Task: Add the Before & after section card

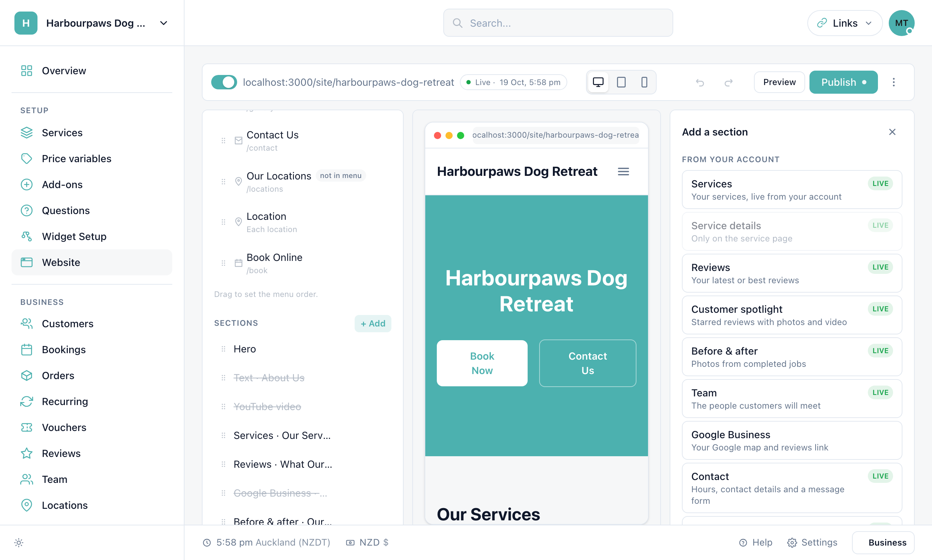Action: point(792,357)
